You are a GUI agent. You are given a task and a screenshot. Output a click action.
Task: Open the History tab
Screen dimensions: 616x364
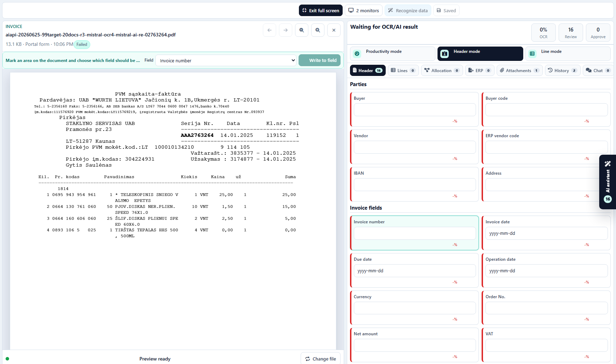point(562,70)
